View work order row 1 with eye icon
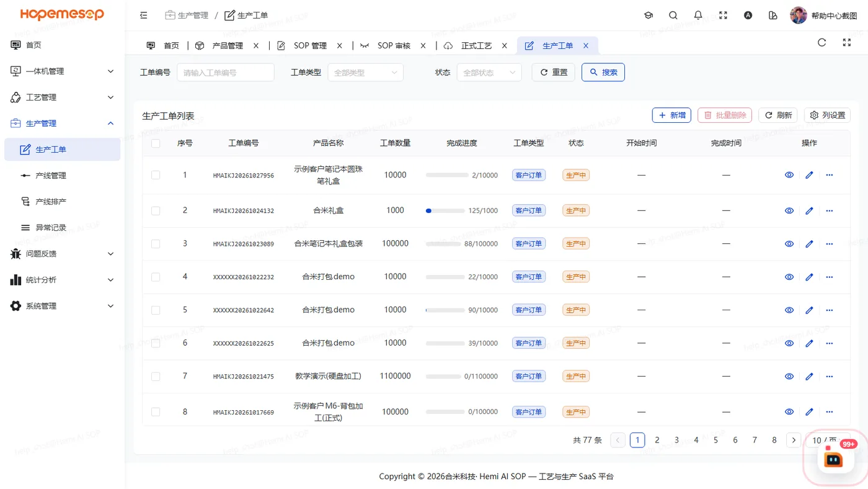The image size is (868, 489). (789, 175)
